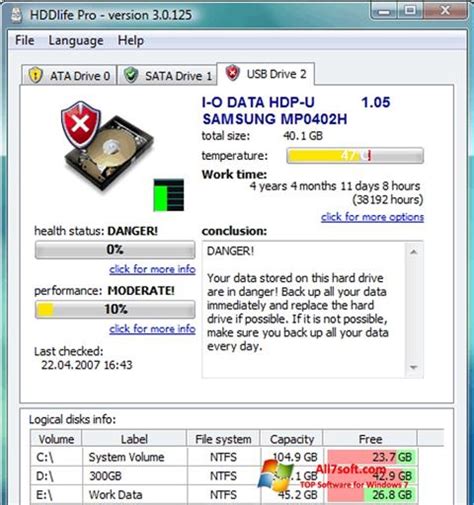Screen dimensions: 474x505
Task: Click the 23.7 GB free space bar
Action: coord(372,457)
